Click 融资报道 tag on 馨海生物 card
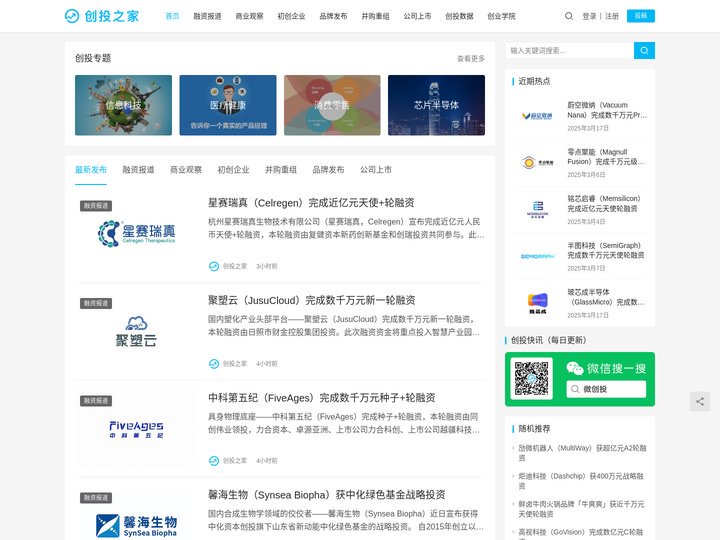Image resolution: width=720 pixels, height=540 pixels. [96, 498]
